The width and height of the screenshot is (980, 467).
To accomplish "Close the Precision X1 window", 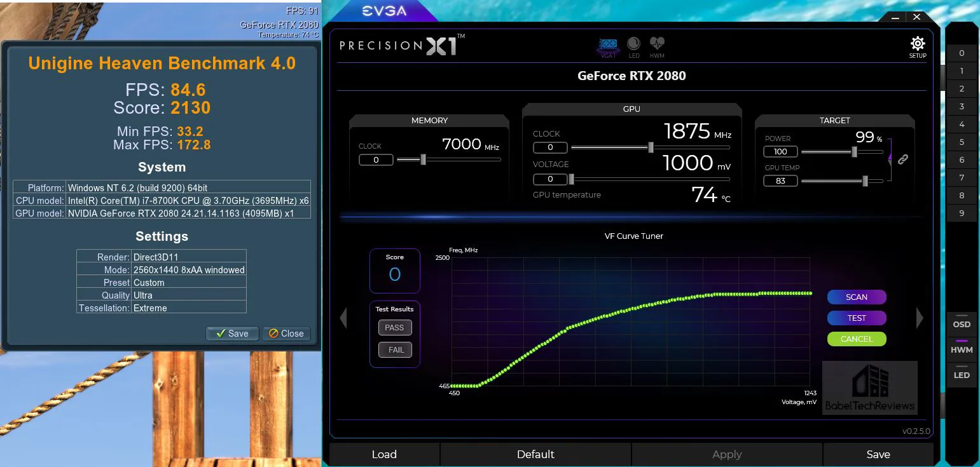I will (x=916, y=17).
